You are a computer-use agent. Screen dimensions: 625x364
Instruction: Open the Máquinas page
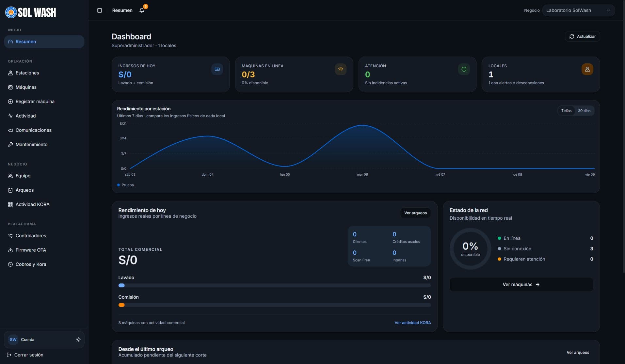coord(44,87)
